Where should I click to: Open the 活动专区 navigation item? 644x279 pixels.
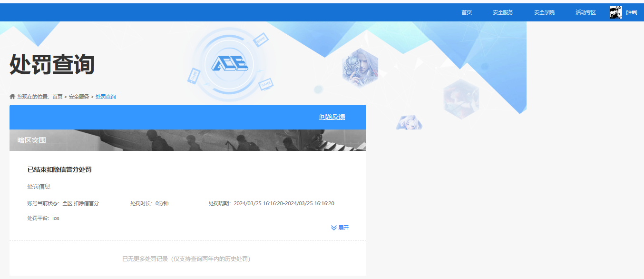pyautogui.click(x=585, y=12)
